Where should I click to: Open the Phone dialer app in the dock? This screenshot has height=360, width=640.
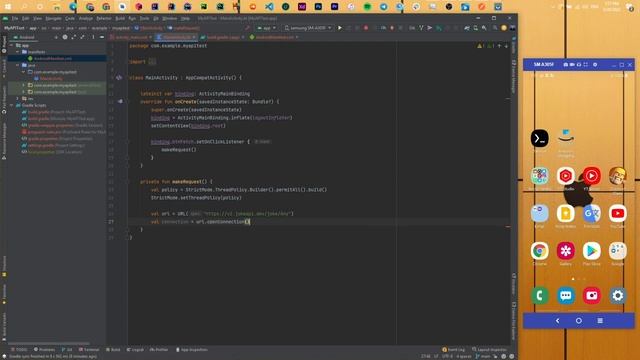[540, 296]
